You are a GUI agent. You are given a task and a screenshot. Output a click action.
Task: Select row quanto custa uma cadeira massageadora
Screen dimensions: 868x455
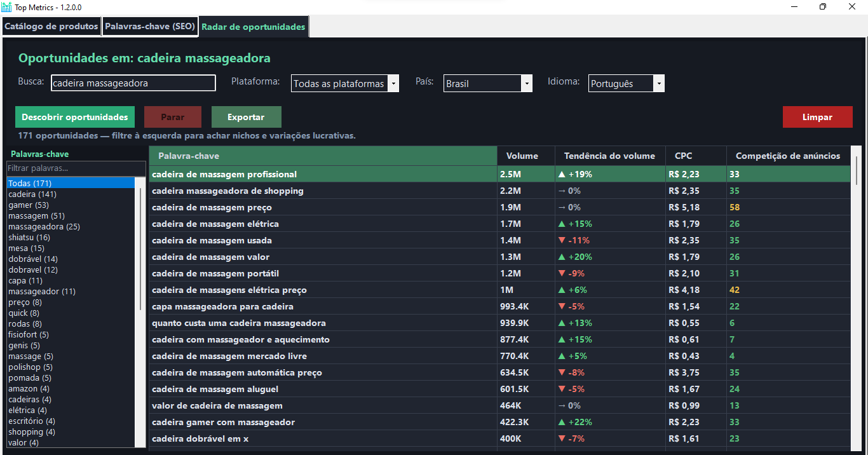(499, 323)
